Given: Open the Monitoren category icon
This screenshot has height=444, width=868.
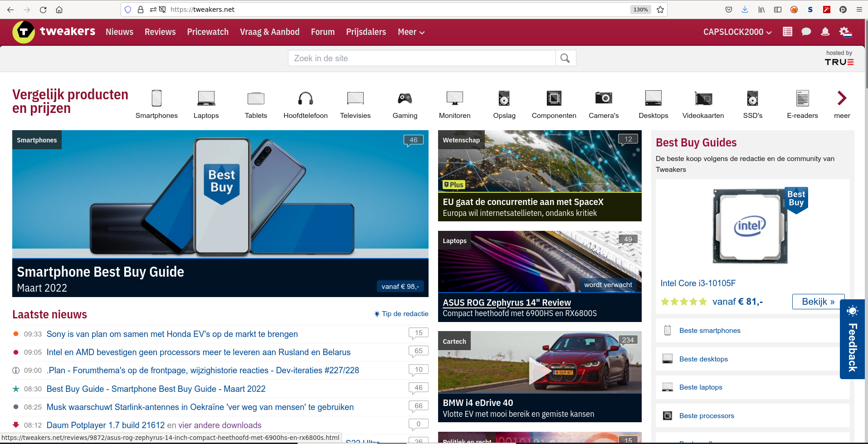Looking at the screenshot, I should click(x=455, y=98).
